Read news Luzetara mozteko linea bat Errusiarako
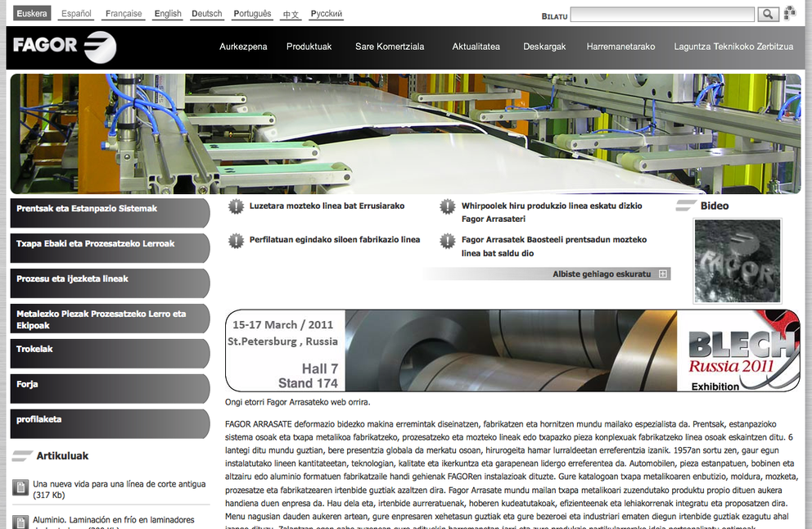This screenshot has width=812, height=529. (x=327, y=206)
